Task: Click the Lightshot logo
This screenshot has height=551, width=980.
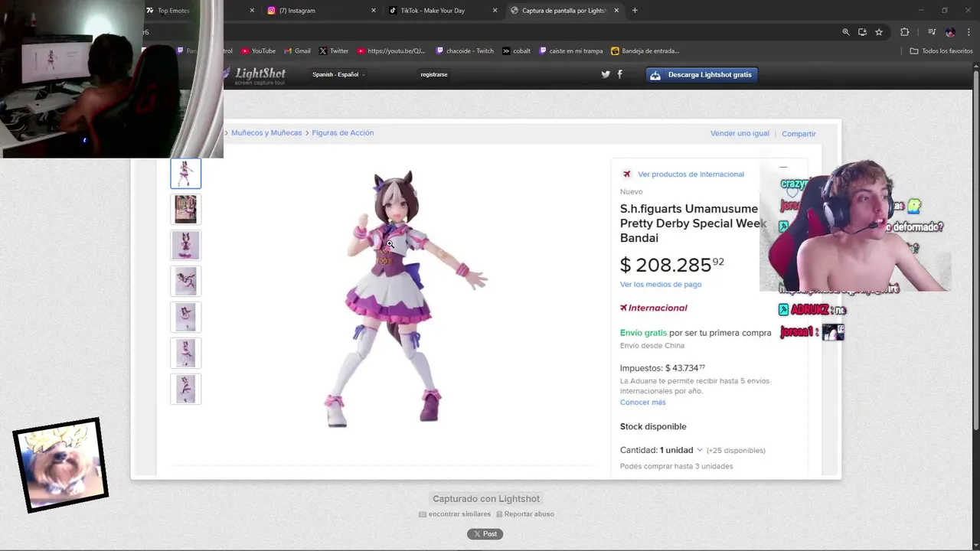Action: coord(255,75)
